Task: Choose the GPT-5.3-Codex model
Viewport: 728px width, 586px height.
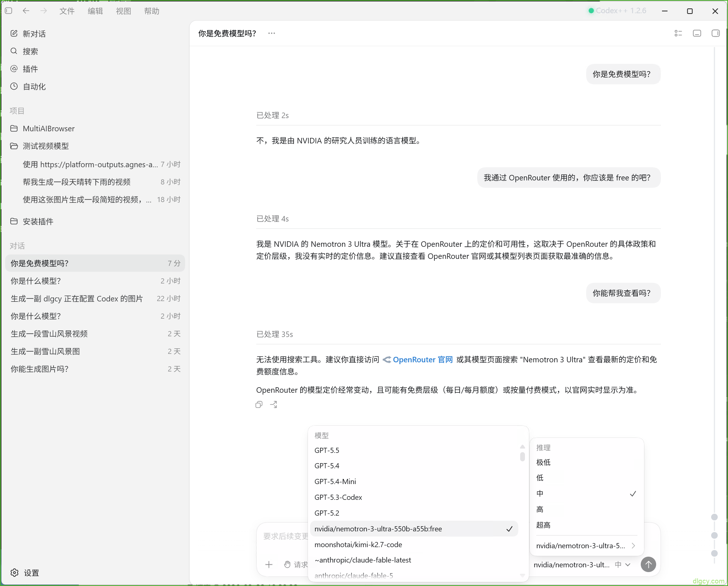Action: click(x=414, y=497)
